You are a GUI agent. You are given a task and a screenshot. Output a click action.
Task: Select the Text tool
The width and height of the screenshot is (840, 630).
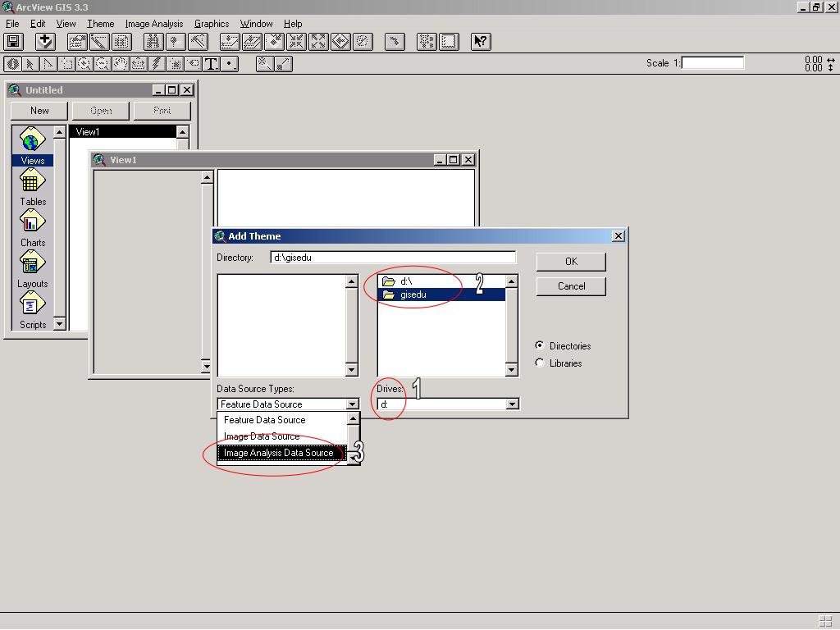pyautogui.click(x=212, y=64)
